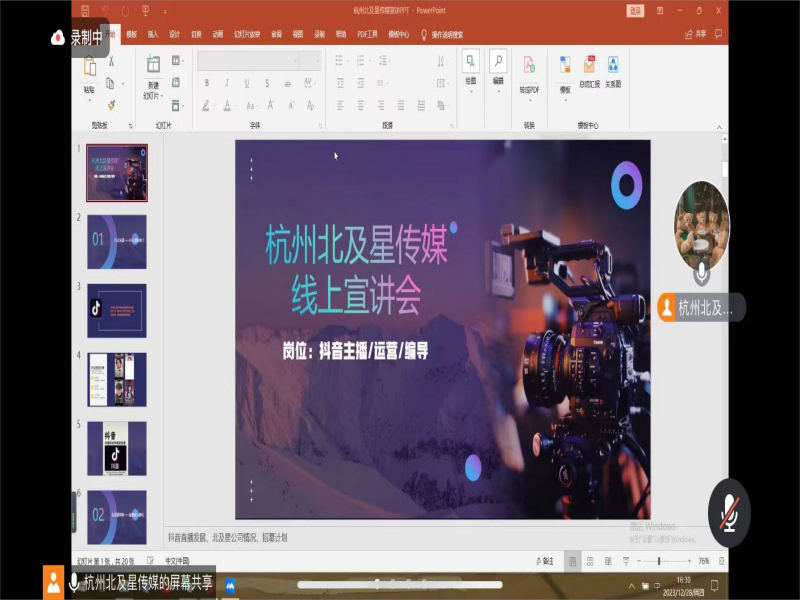This screenshot has width=800, height=600.
Task: Toggle the muted microphone button
Action: click(x=729, y=513)
